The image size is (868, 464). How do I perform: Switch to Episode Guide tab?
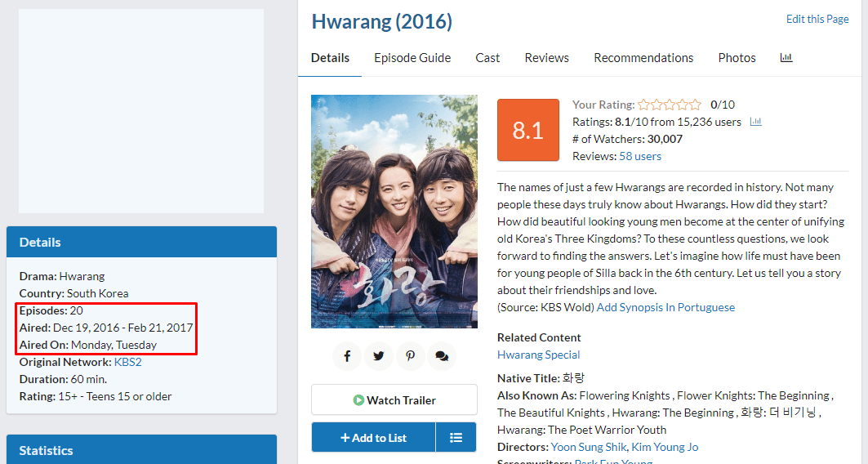[x=412, y=58]
